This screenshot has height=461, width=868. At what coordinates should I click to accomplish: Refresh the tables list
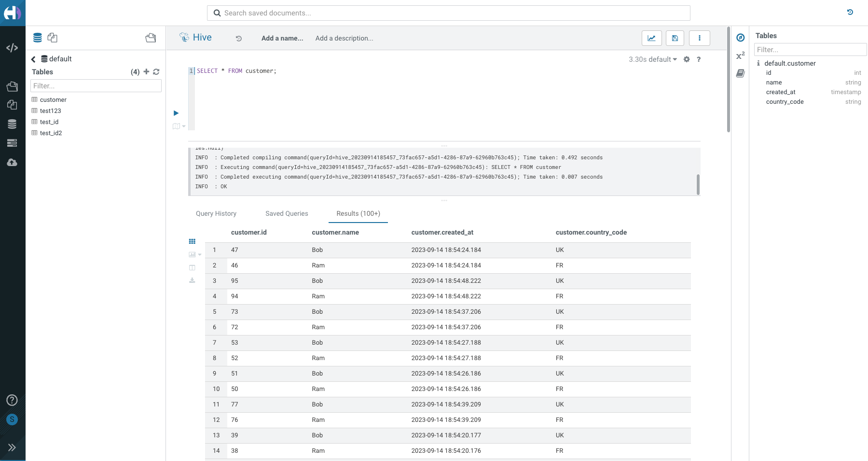156,72
